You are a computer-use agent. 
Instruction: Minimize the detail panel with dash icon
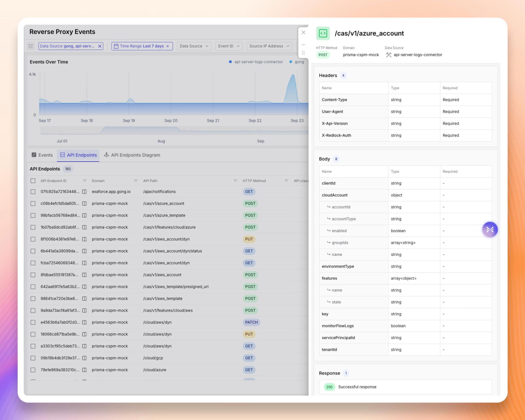pos(303,45)
